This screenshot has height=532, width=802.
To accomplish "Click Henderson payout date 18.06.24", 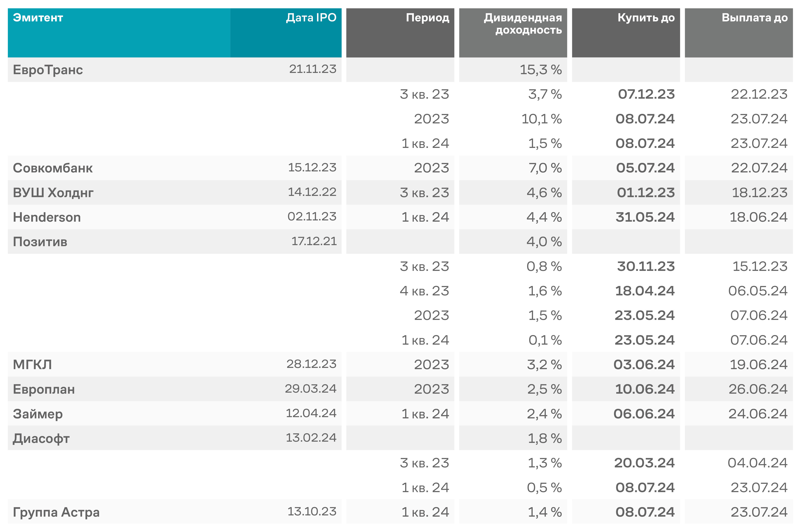I will (x=758, y=217).
